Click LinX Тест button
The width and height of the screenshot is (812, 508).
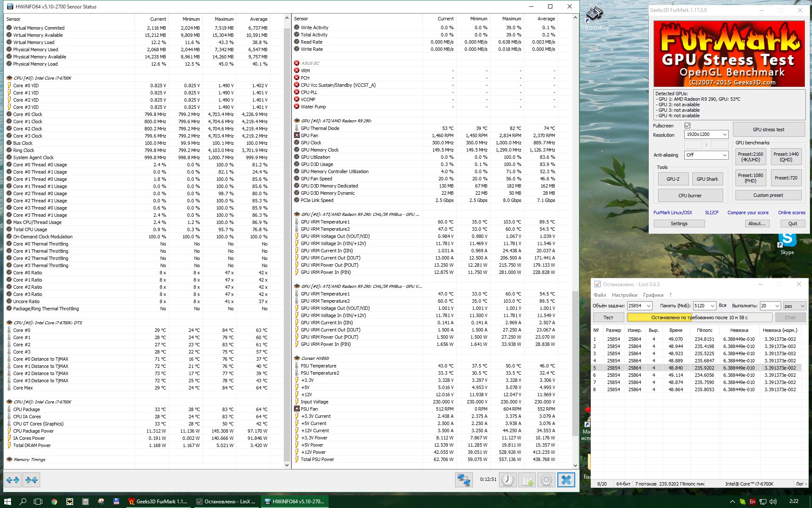(x=608, y=317)
